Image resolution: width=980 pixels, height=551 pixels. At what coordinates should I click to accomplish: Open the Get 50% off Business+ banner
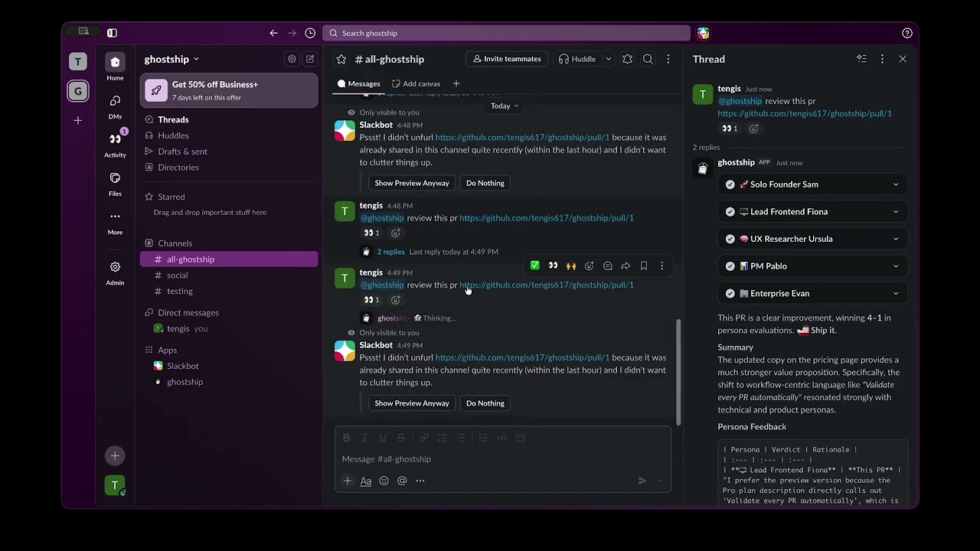click(229, 90)
